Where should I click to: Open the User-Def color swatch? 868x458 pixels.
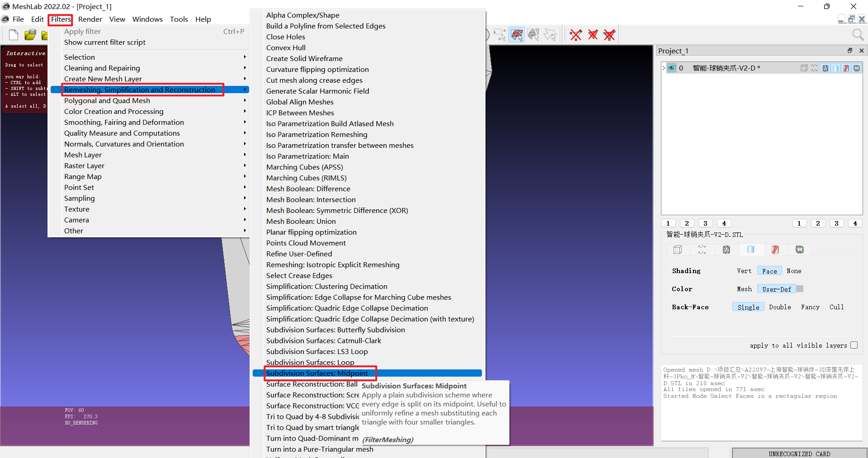point(800,289)
